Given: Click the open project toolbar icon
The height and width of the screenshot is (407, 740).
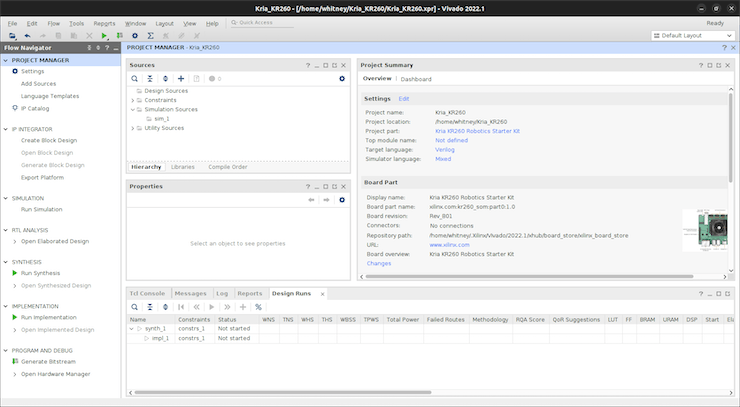Looking at the screenshot, I should coord(11,35).
